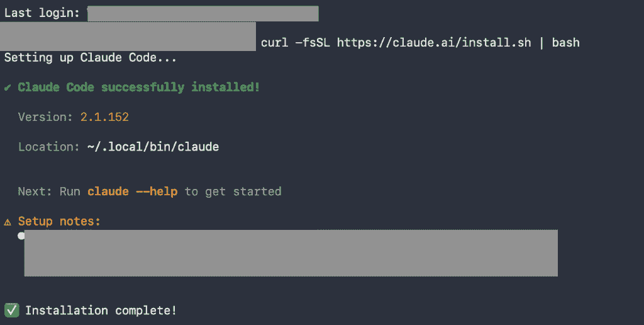Image resolution: width=644 pixels, height=325 pixels.
Task: Click the Setup notes heading
Action: point(59,221)
